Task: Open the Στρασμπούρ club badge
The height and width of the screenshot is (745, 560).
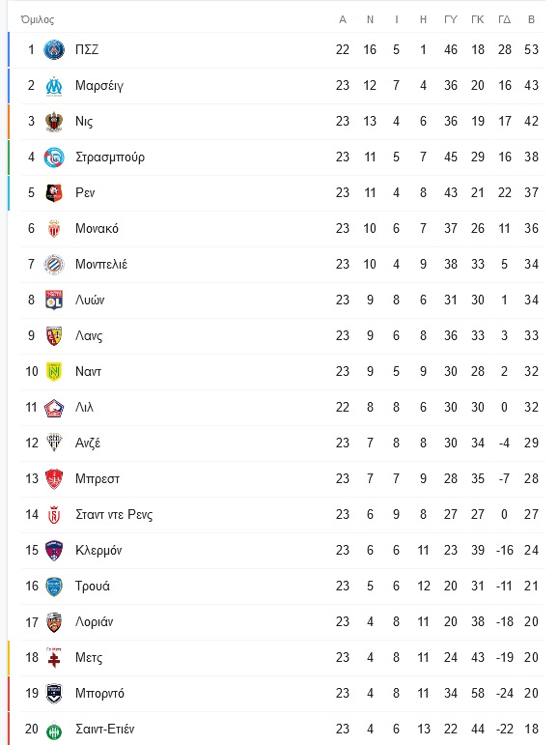Action: click(x=54, y=158)
